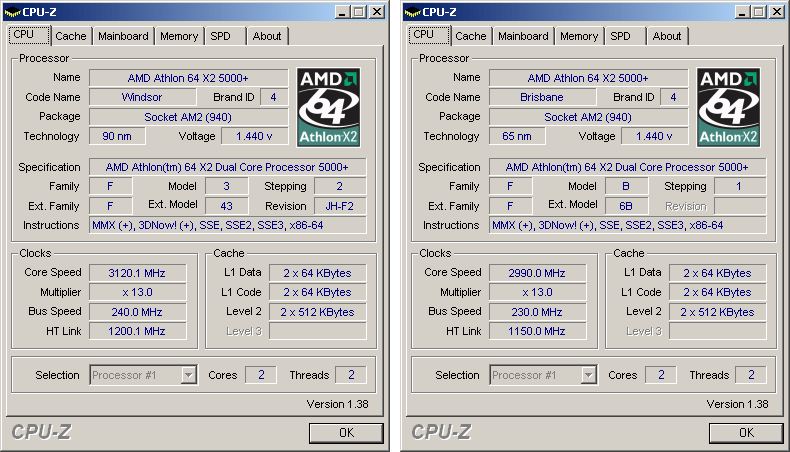Image resolution: width=790 pixels, height=452 pixels.
Task: Click Instructions field in left window
Action: (x=227, y=225)
